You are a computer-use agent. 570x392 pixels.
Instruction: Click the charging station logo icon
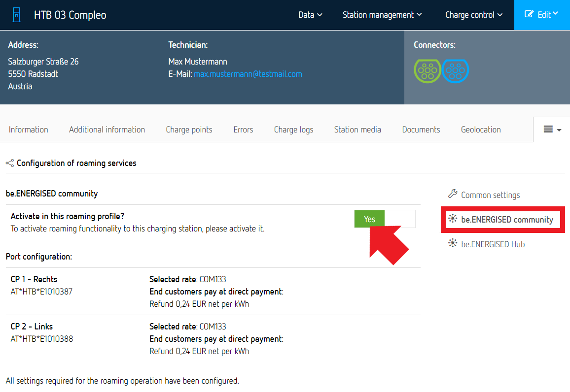(16, 15)
